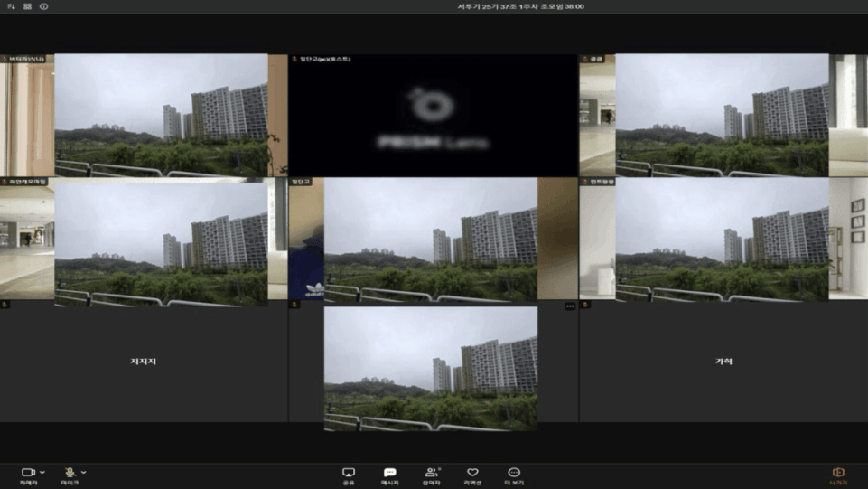The height and width of the screenshot is (489, 868).
Task: Open the messages (메시지) chat icon
Action: 390,475
